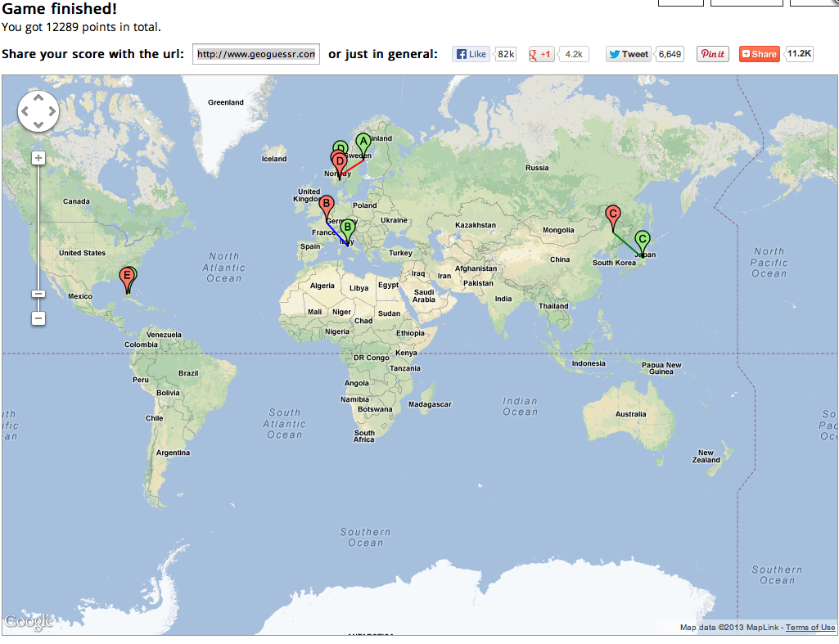The height and width of the screenshot is (644, 839).
Task: Click the Google +1 button
Action: pyautogui.click(x=541, y=54)
